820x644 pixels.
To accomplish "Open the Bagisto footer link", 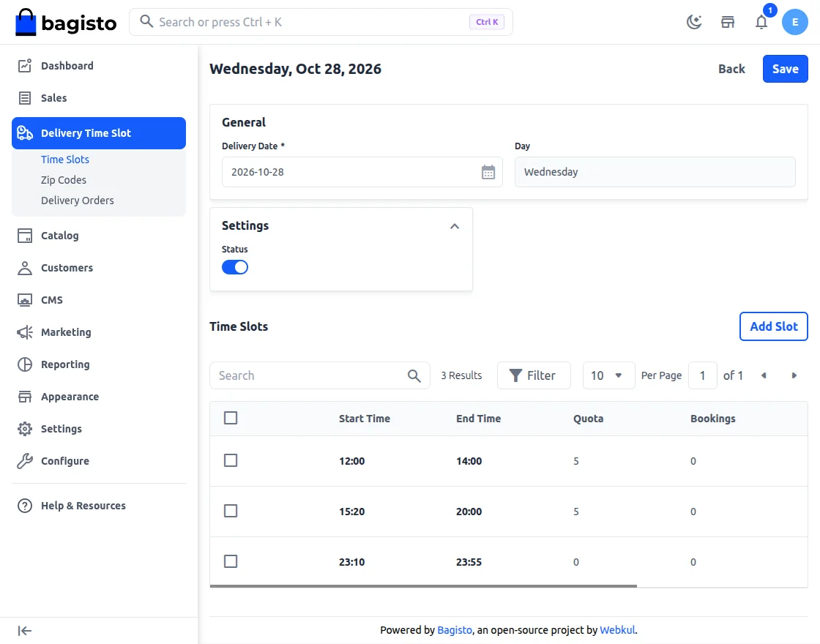I will (x=455, y=630).
